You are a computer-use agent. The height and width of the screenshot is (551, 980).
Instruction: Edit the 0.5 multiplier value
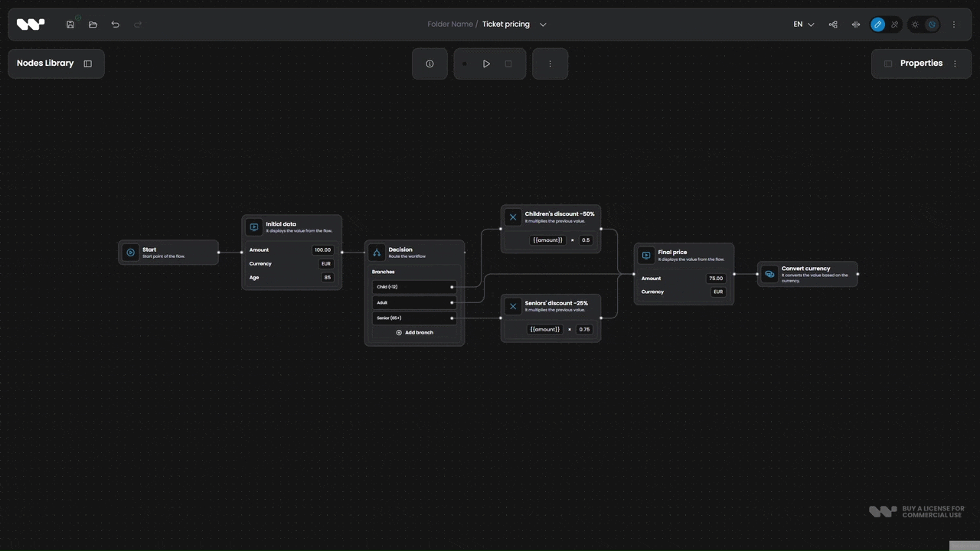[586, 240]
